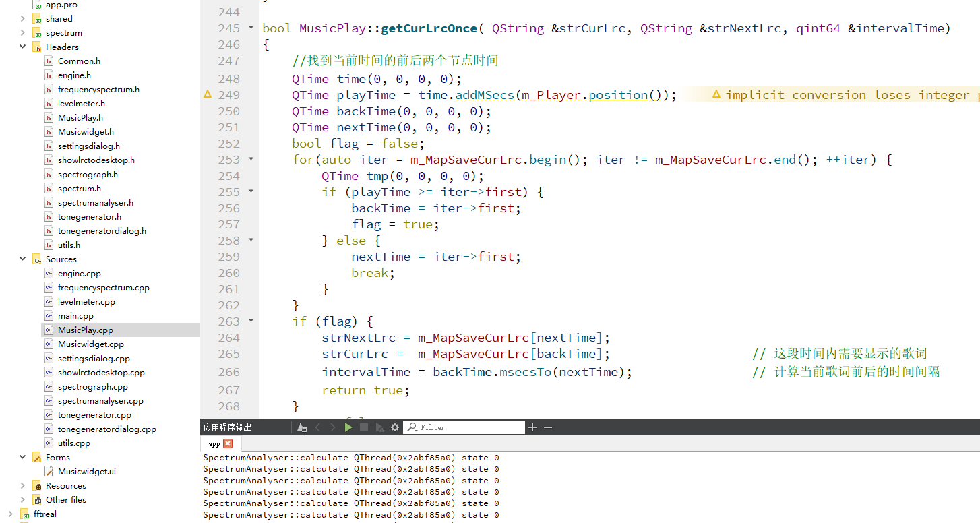
Task: Collapse the else block at line 258
Action: click(x=251, y=240)
